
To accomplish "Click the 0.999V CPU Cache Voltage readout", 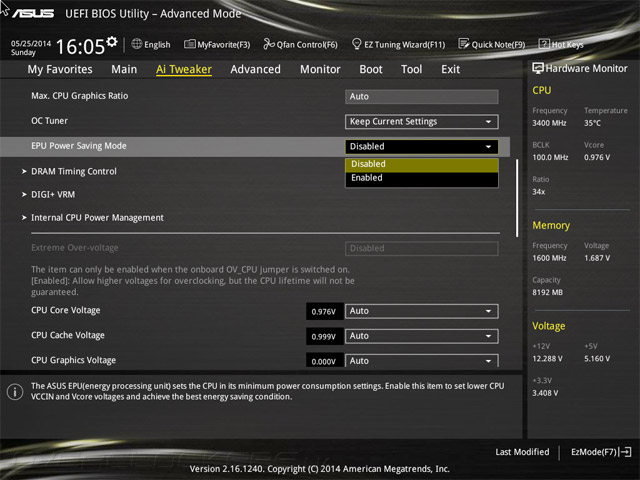I will tap(324, 336).
